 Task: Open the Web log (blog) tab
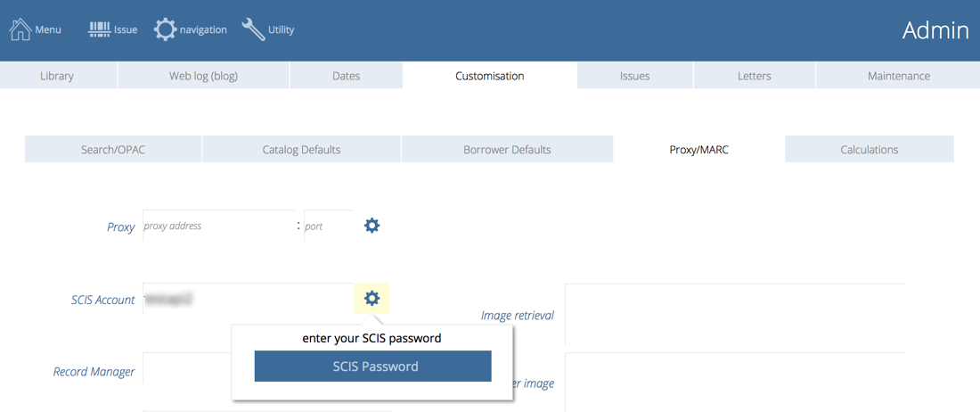click(203, 76)
